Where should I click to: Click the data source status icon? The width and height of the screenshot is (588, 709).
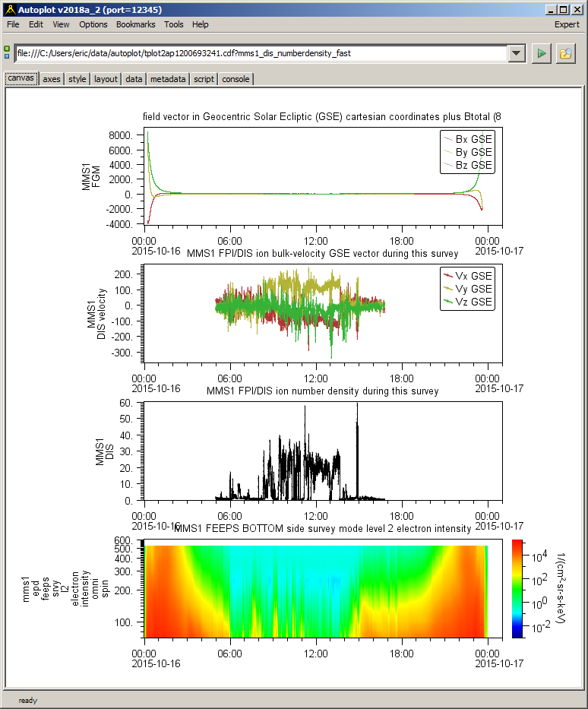8,53
